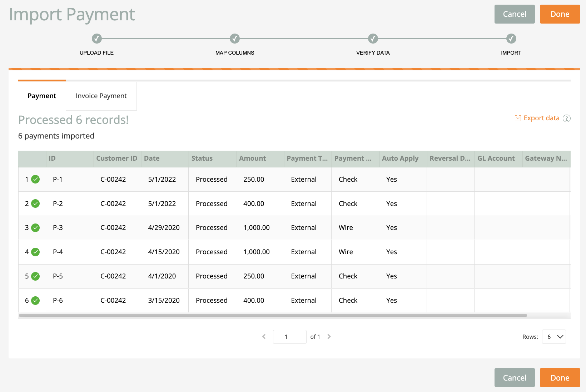Click the 4/29/2020 date cell
586x392 pixels.
pyautogui.click(x=165, y=228)
